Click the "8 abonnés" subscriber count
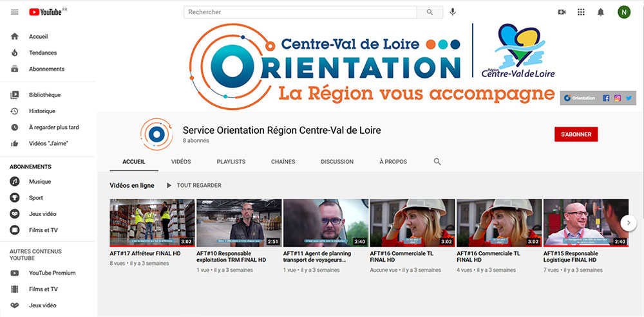The image size is (644, 317). [196, 141]
